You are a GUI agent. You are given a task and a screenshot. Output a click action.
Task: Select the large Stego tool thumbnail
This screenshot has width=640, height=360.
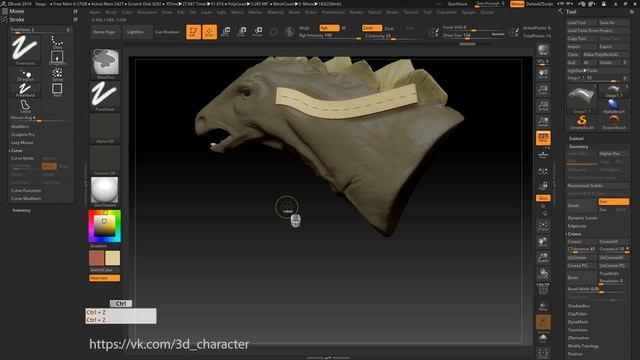[x=582, y=98]
